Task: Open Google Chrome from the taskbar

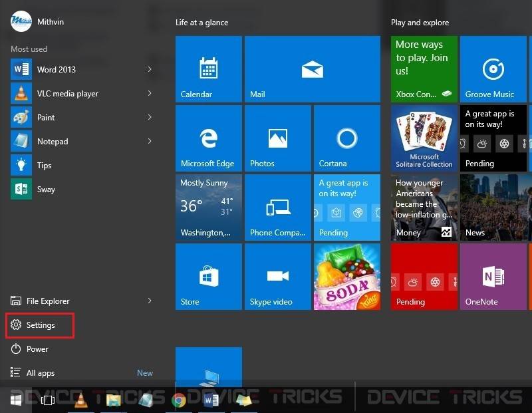Action: 178,400
